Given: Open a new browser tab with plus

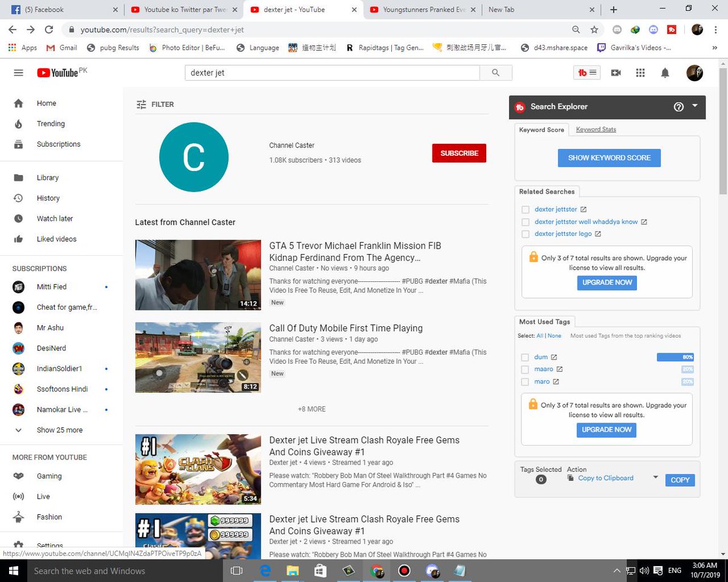Looking at the screenshot, I should (613, 10).
